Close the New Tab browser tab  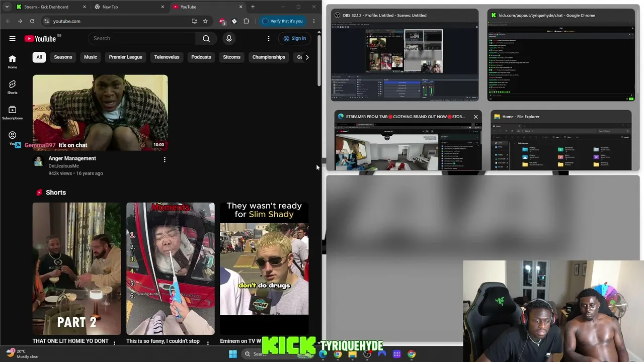[163, 7]
